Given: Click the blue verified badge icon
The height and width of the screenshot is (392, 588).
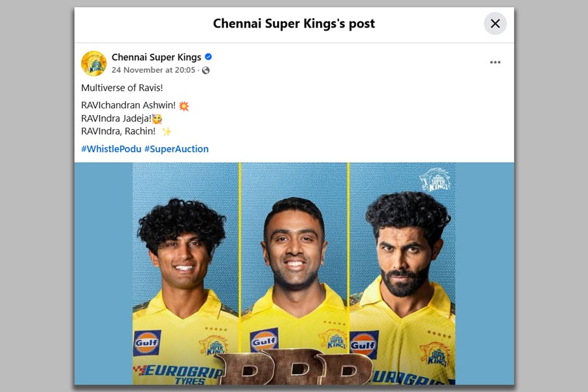Looking at the screenshot, I should click(208, 57).
